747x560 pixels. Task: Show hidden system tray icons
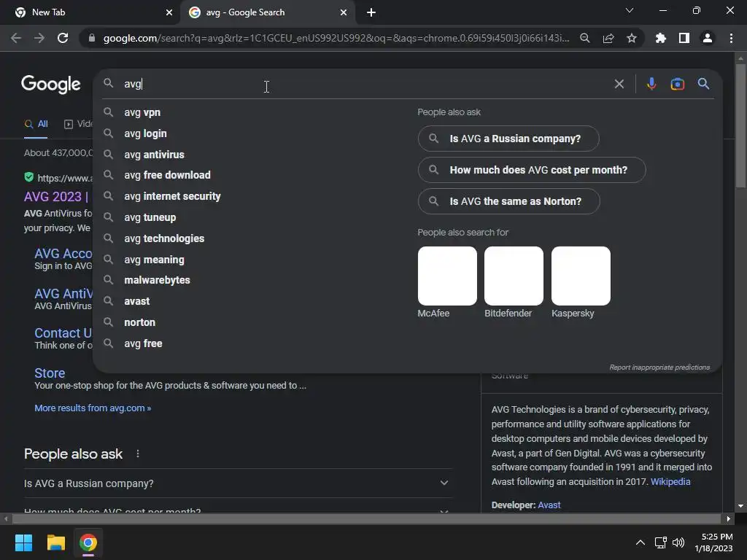point(640,542)
